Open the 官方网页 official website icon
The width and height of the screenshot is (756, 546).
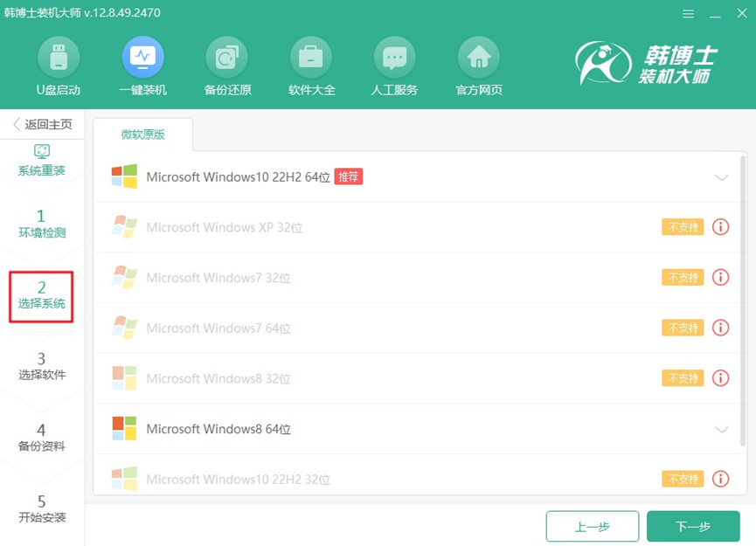478,59
